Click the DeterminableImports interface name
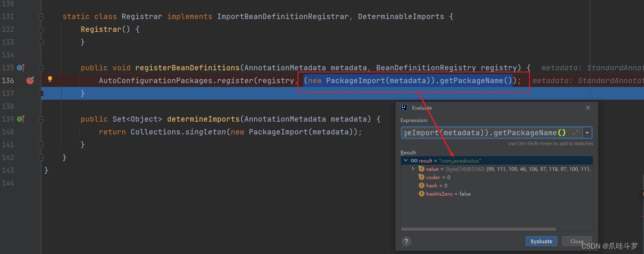The image size is (644, 254). pos(401,17)
